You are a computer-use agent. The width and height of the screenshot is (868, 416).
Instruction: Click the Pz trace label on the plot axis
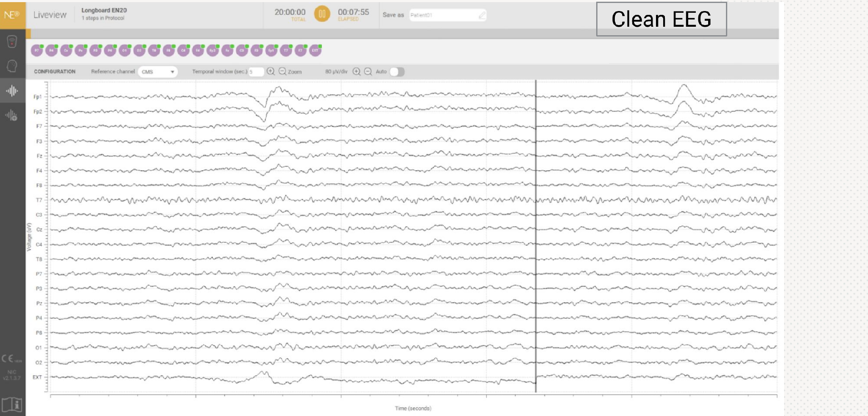coord(39,304)
